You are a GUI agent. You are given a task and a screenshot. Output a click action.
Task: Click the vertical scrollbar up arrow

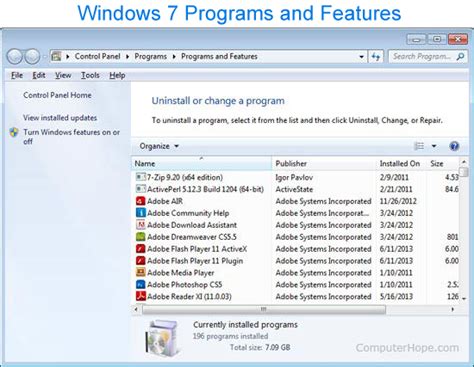464,162
